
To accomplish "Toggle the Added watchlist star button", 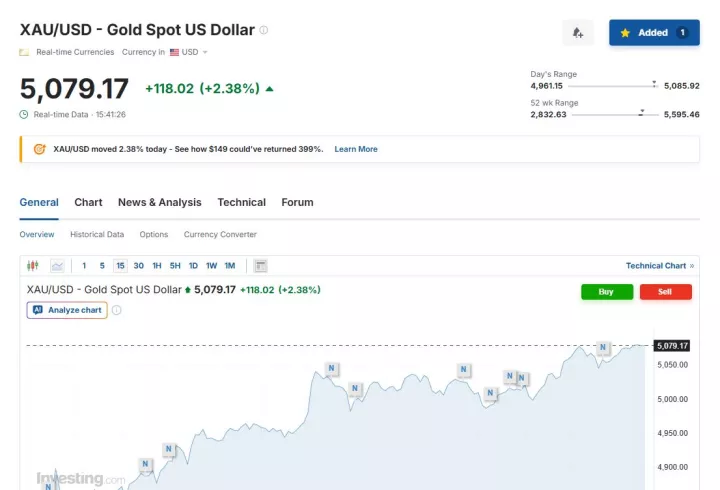I will pyautogui.click(x=654, y=33).
